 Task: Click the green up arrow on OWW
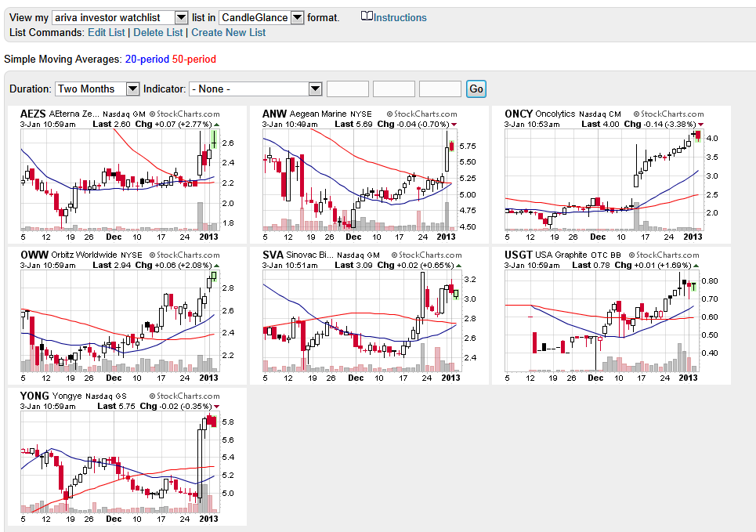point(216,266)
